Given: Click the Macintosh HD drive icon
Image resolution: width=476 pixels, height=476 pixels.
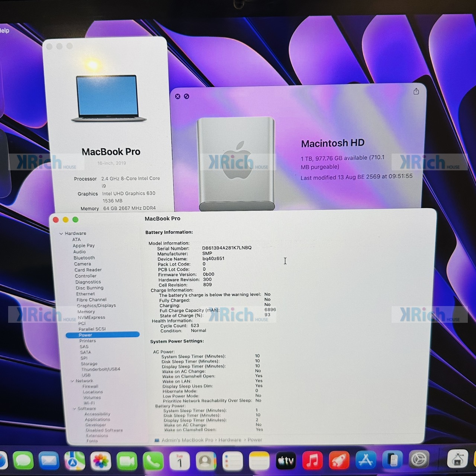Looking at the screenshot, I should [x=236, y=164].
